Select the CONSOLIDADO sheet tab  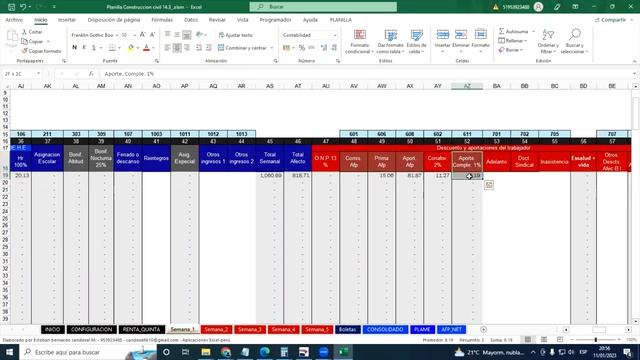[x=385, y=329]
